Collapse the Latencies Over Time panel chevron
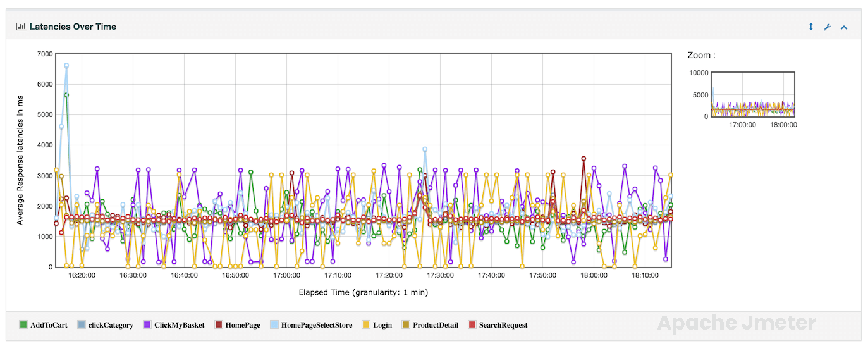 (x=843, y=27)
